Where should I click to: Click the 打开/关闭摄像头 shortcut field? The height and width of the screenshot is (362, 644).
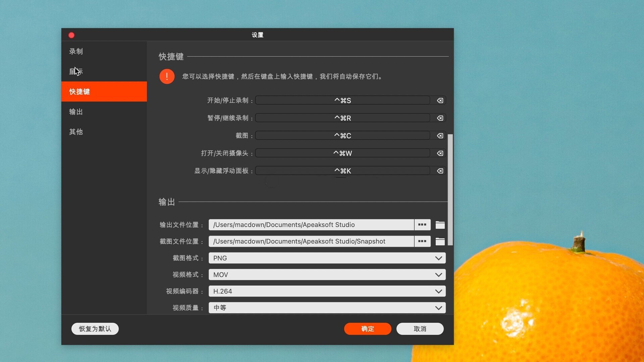point(342,153)
